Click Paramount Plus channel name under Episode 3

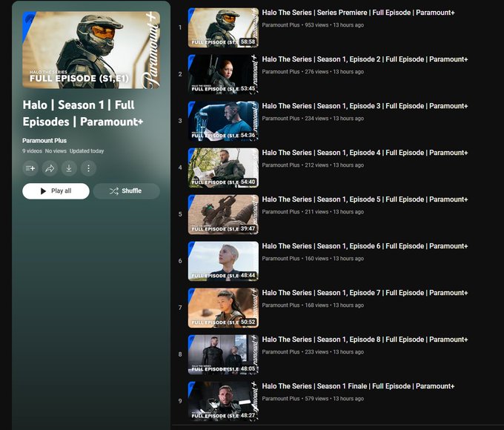point(281,119)
